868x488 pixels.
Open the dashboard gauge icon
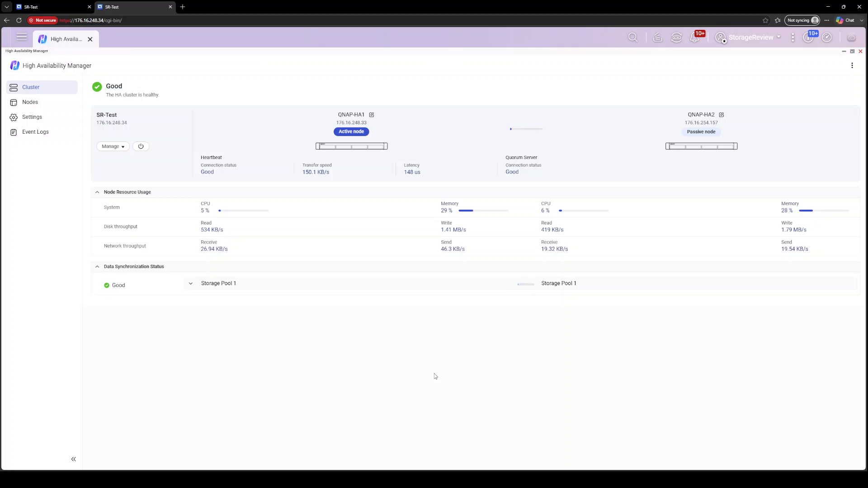pyautogui.click(x=827, y=38)
